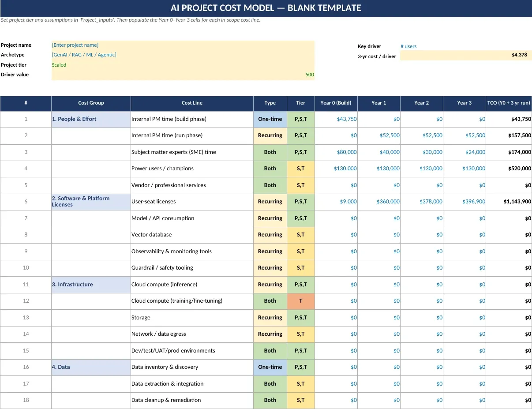The image size is (532, 409).
Task: Click the TCO total $1,143,900
Action: (x=509, y=202)
